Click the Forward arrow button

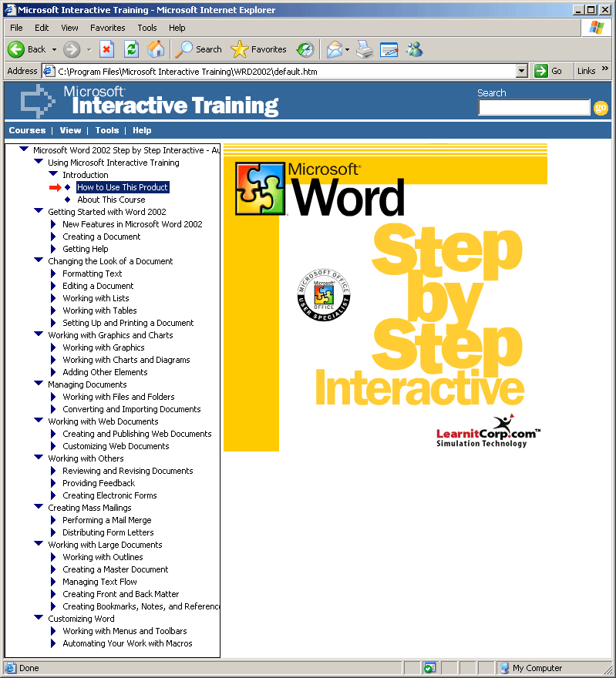(x=72, y=49)
